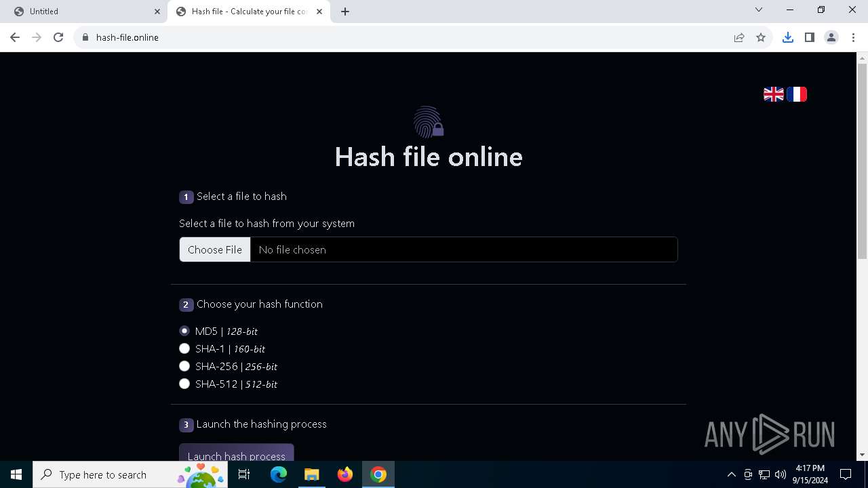
Task: Open Task View on taskbar
Action: click(x=244, y=474)
